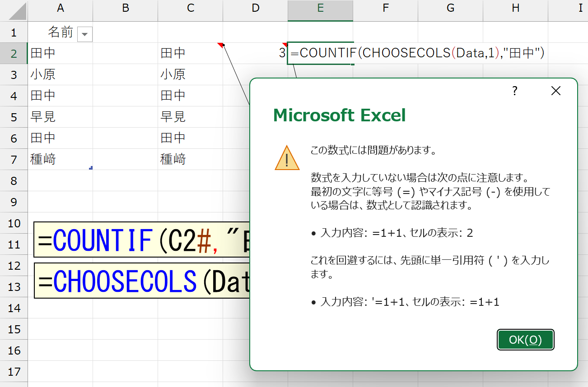The height and width of the screenshot is (387, 588).
Task: Click cell A5 containing 早見
Action: tap(60, 117)
